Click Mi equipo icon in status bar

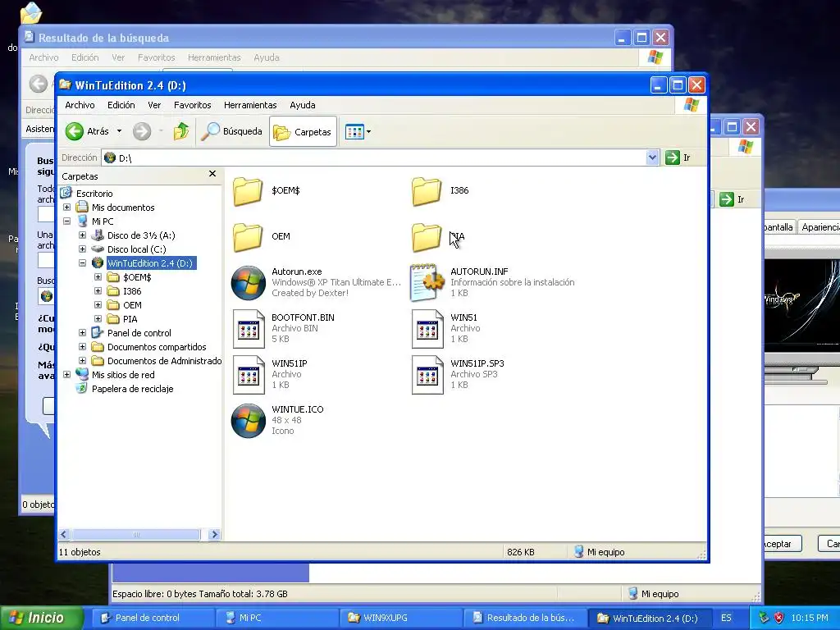(578, 551)
